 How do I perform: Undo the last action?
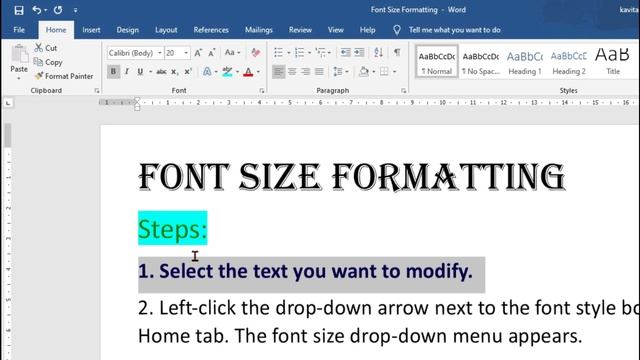point(36,10)
